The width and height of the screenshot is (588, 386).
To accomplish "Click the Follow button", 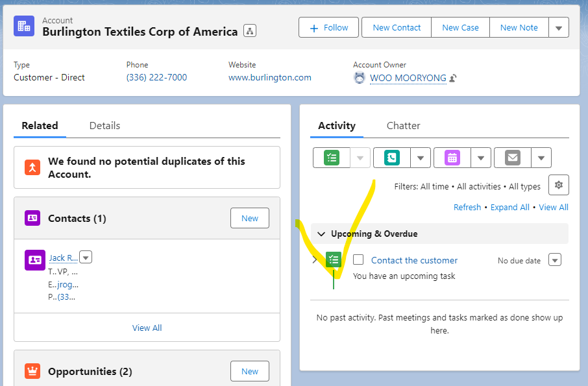I will tap(328, 28).
